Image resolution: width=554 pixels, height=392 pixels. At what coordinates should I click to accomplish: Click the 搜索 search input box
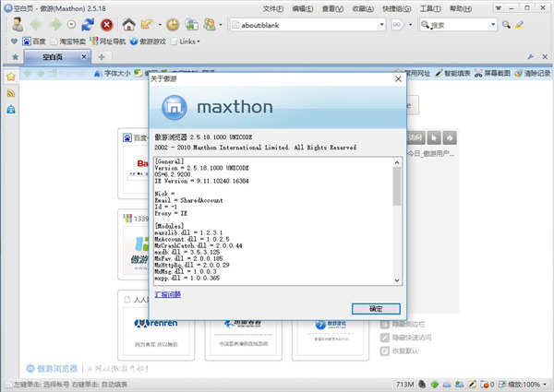[x=459, y=25]
